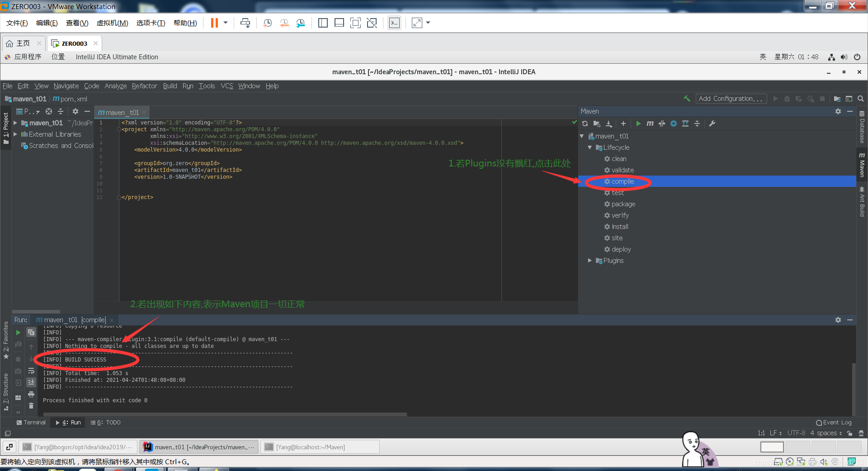This screenshot has width=868, height=471.
Task: Open Project view type dropdown
Action: pos(28,111)
